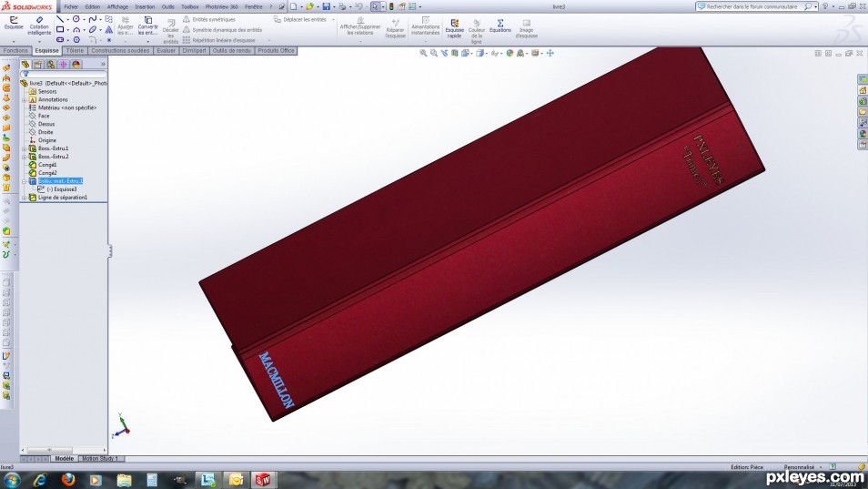The image size is (868, 489).
Task: Select the Ellipse sketch tool
Action: click(x=93, y=29)
